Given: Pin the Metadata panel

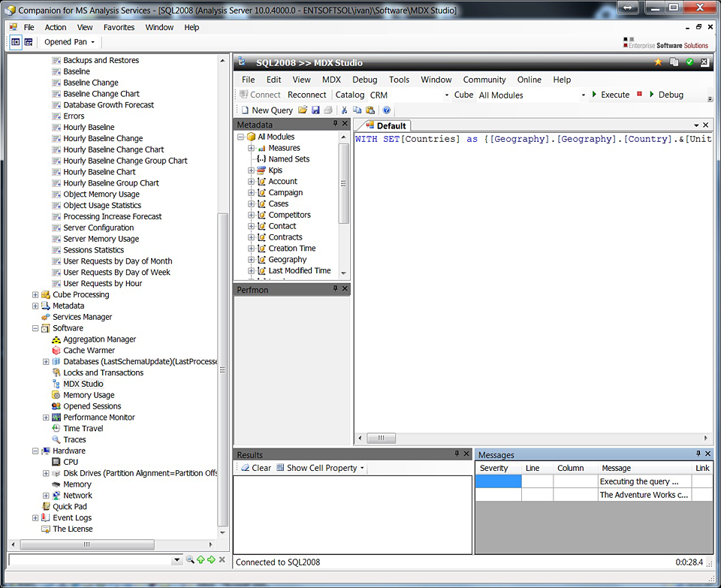Looking at the screenshot, I should tap(335, 123).
